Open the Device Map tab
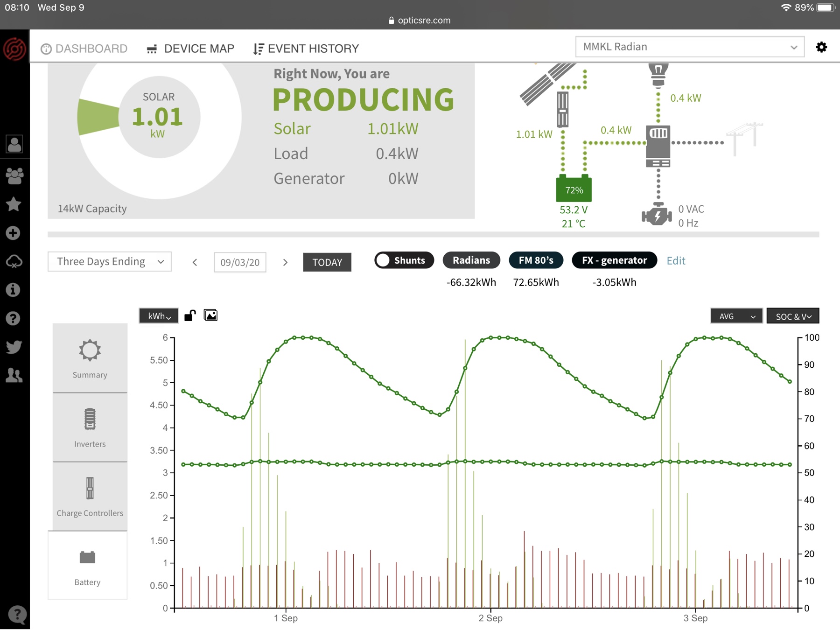This screenshot has width=840, height=630. [190, 49]
